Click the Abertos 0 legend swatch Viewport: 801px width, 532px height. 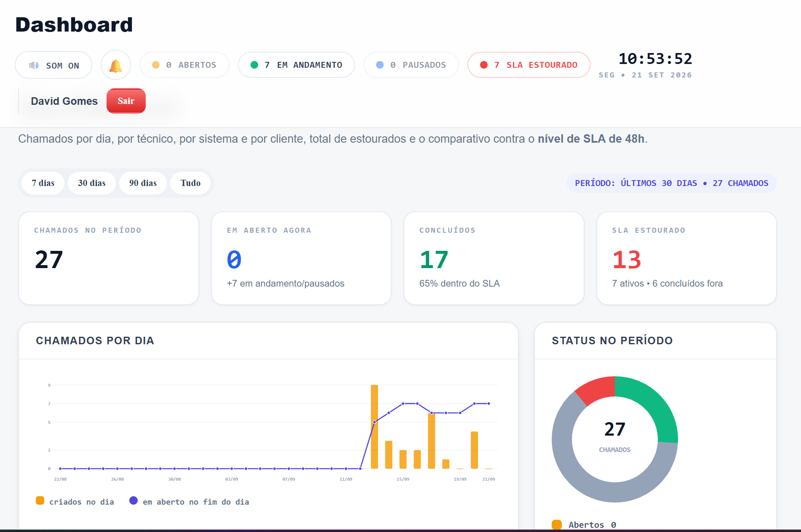pyautogui.click(x=557, y=524)
